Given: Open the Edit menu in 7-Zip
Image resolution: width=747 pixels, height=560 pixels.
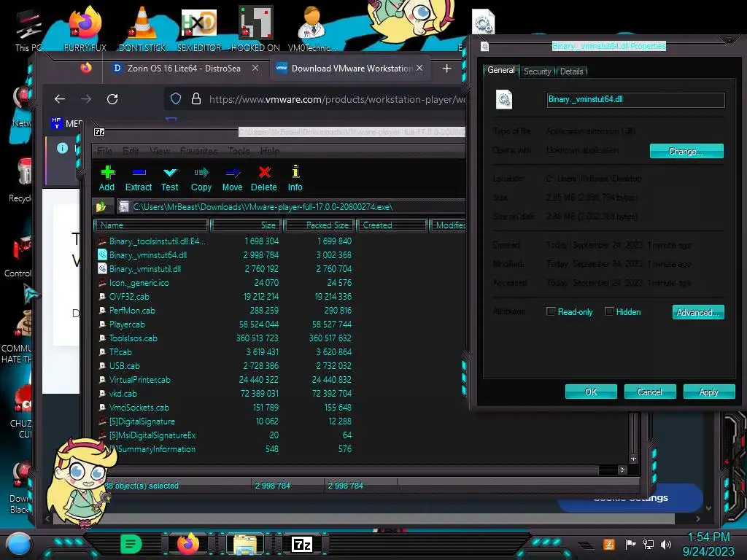Looking at the screenshot, I should (131, 151).
